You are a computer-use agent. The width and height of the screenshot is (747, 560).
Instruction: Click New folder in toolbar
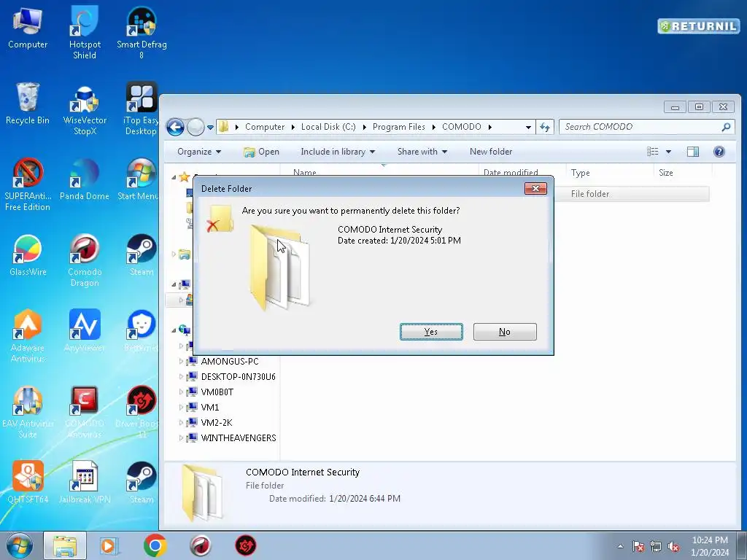click(491, 152)
